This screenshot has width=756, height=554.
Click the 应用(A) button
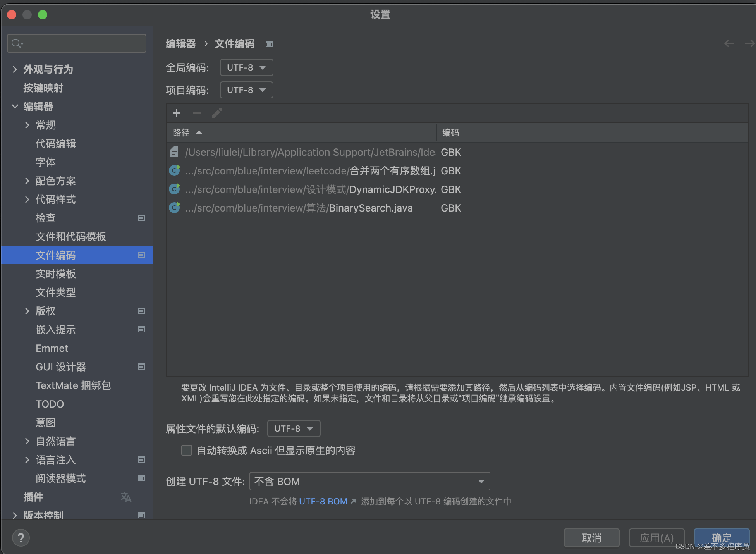(x=656, y=538)
